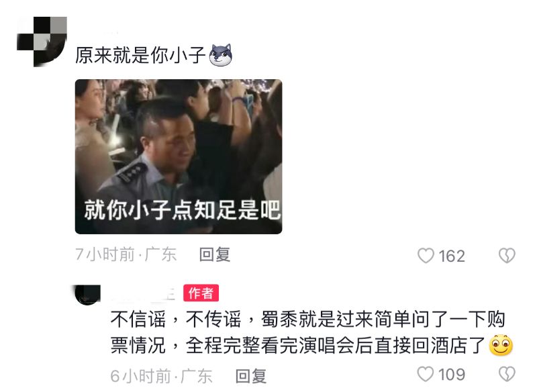This screenshot has width=537, height=392.
Task: Tap 回复 under the 6小时前 author reply
Action: [251, 377]
